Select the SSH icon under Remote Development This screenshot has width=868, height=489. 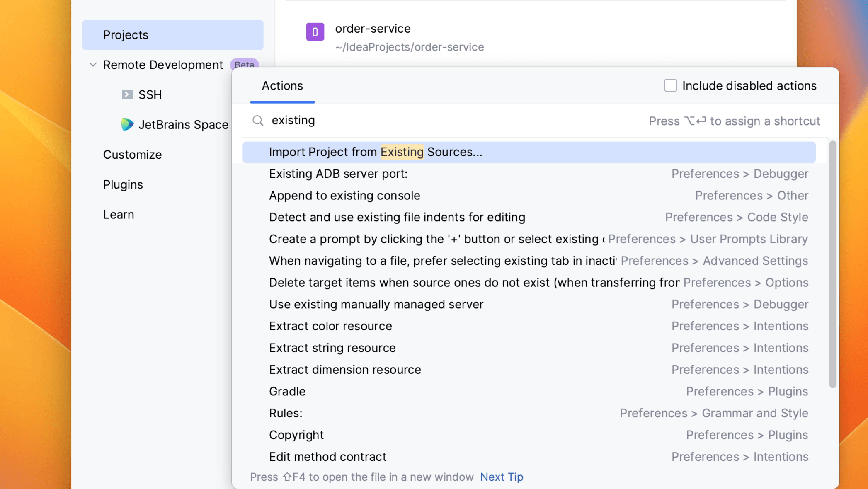(x=126, y=94)
